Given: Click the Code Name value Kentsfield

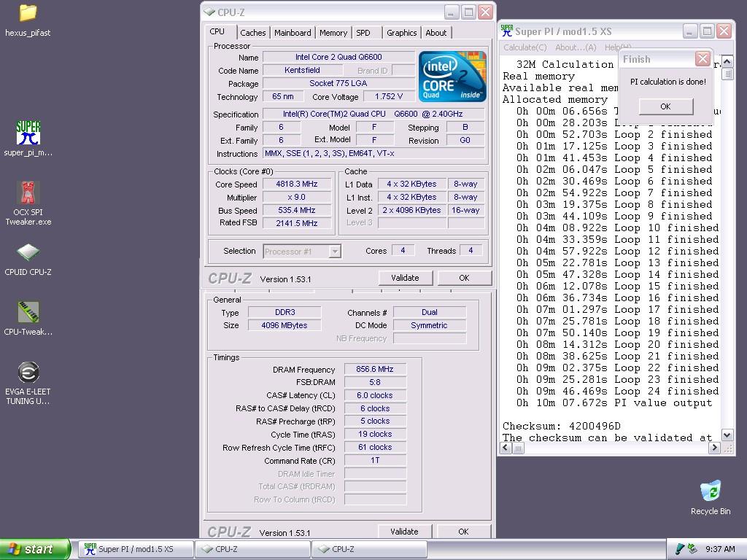Looking at the screenshot, I should click(302, 70).
